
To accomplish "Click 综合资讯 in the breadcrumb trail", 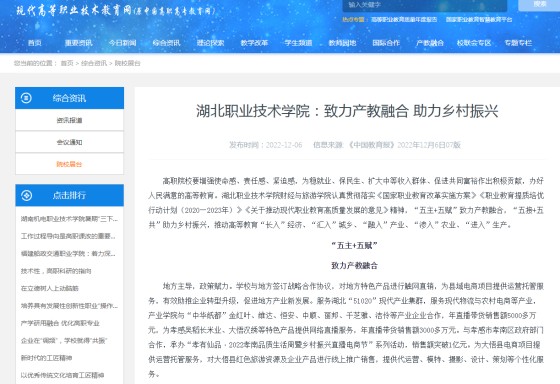I will [x=94, y=63].
